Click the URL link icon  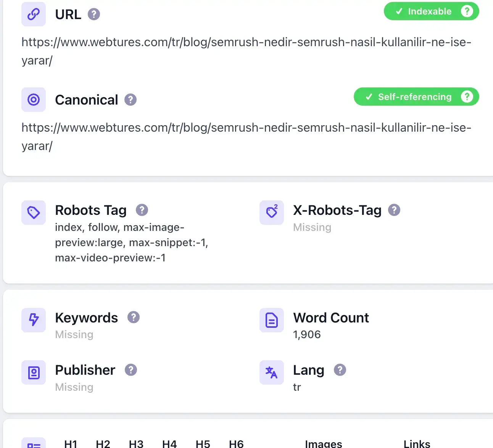[34, 14]
